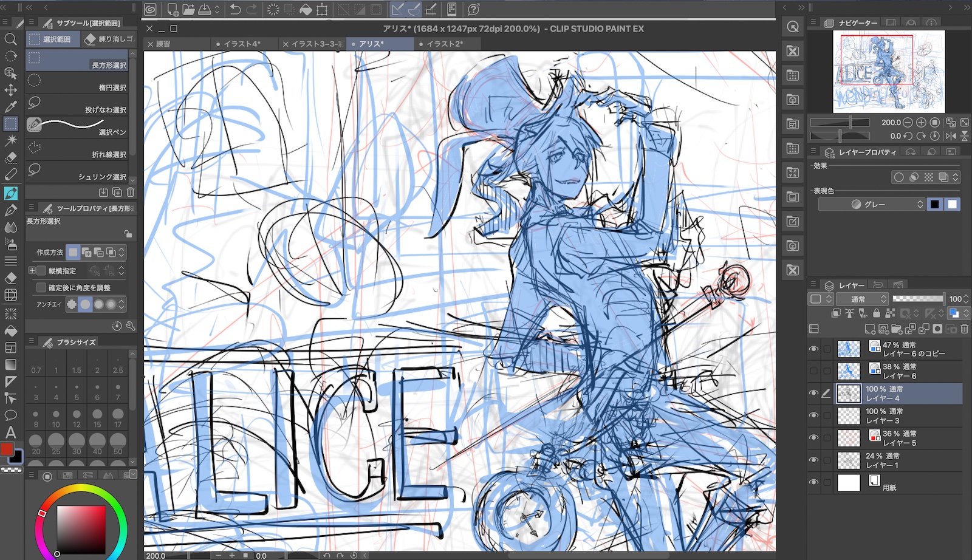This screenshot has width=972, height=560.
Task: Select the Eyedropper tool in the toolbar
Action: [10, 107]
